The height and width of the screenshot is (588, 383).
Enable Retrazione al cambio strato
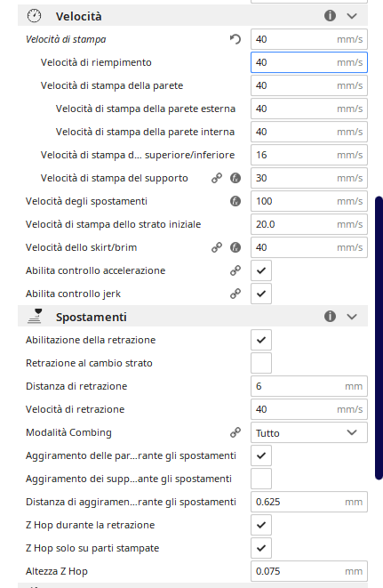[261, 363]
